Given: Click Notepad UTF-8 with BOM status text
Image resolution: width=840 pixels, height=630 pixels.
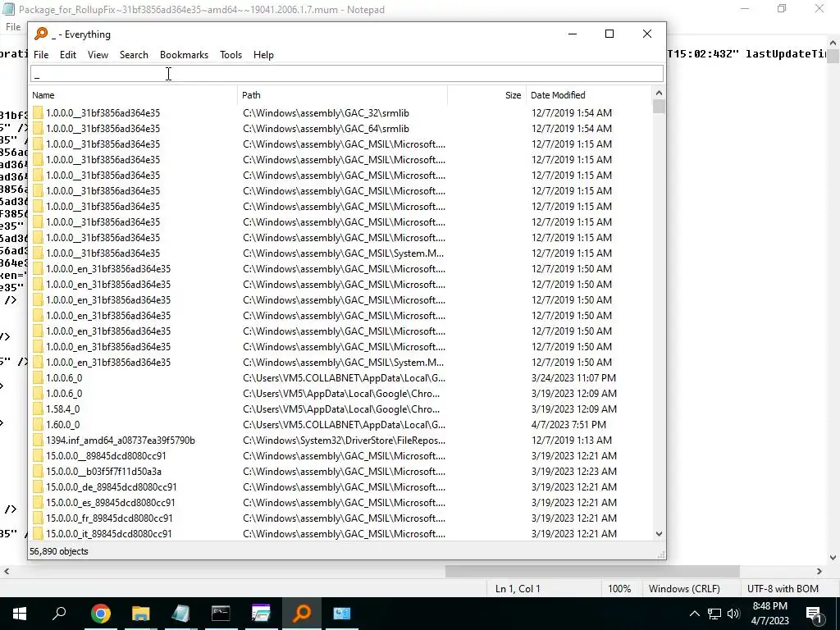Looking at the screenshot, I should (x=783, y=589).
